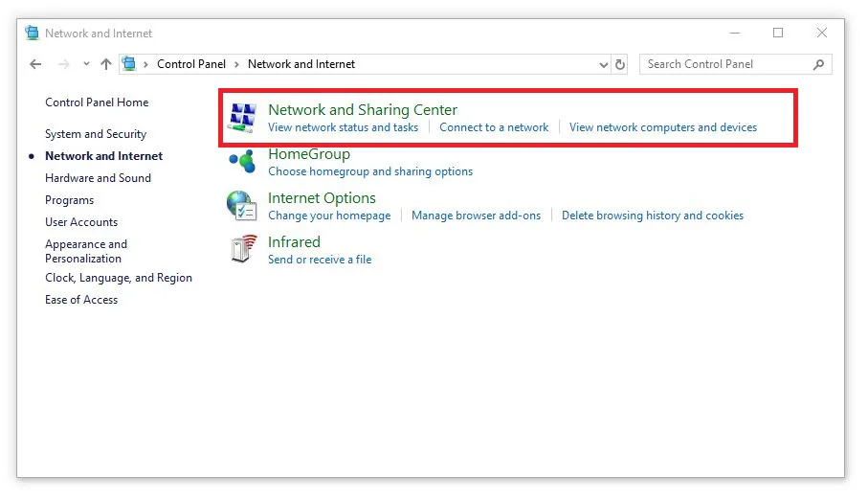Maximize the Network and Internet window
The height and width of the screenshot is (500, 868).
(x=778, y=34)
